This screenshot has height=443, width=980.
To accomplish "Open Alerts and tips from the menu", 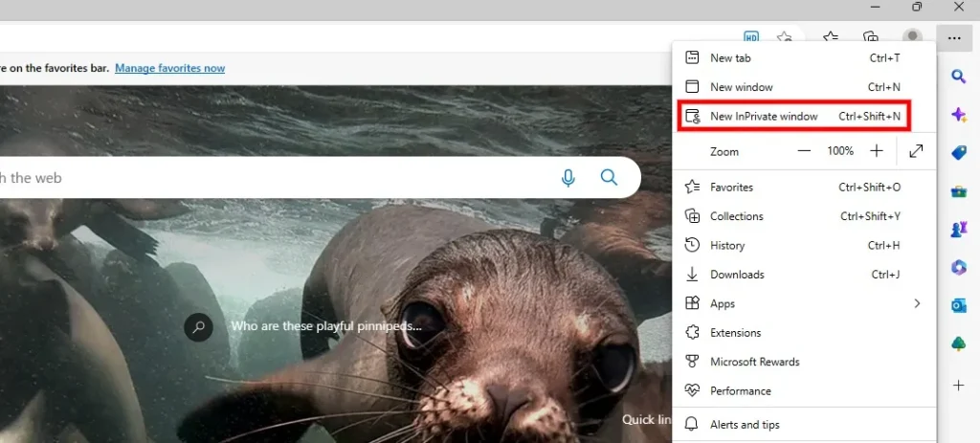I will click(804, 425).
